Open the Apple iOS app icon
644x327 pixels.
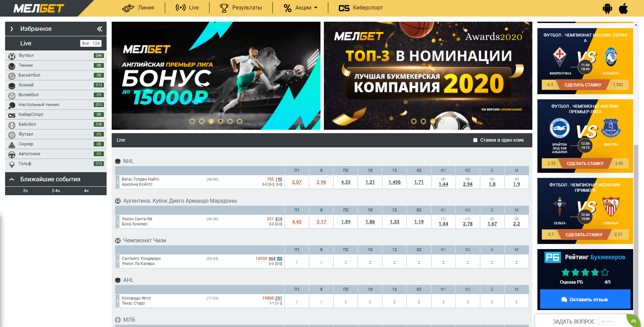point(623,8)
